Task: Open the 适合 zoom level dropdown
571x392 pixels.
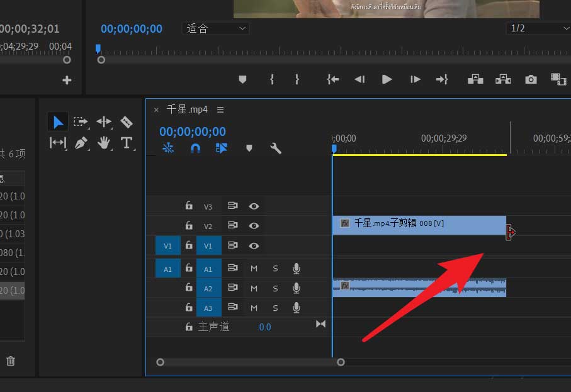Action: [x=216, y=28]
